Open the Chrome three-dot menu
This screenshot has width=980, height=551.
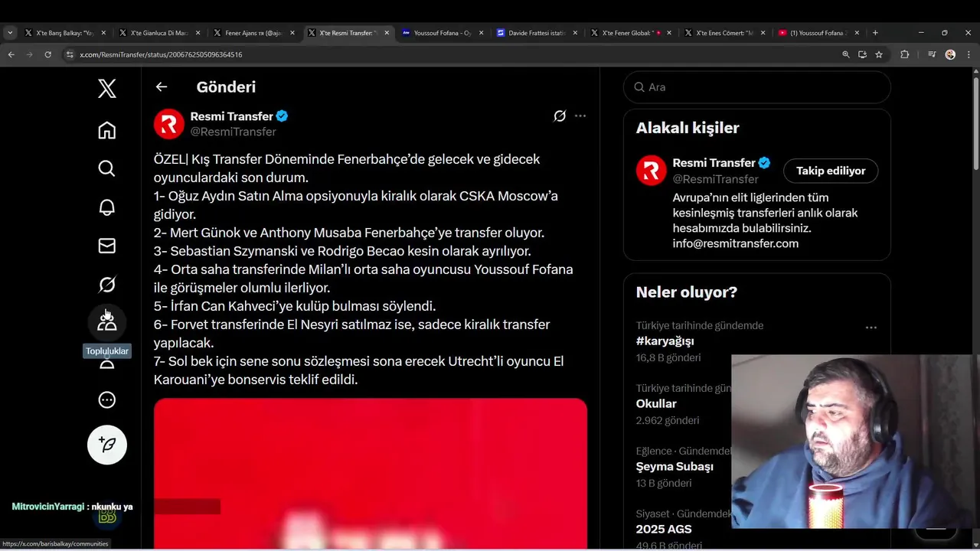pos(969,54)
